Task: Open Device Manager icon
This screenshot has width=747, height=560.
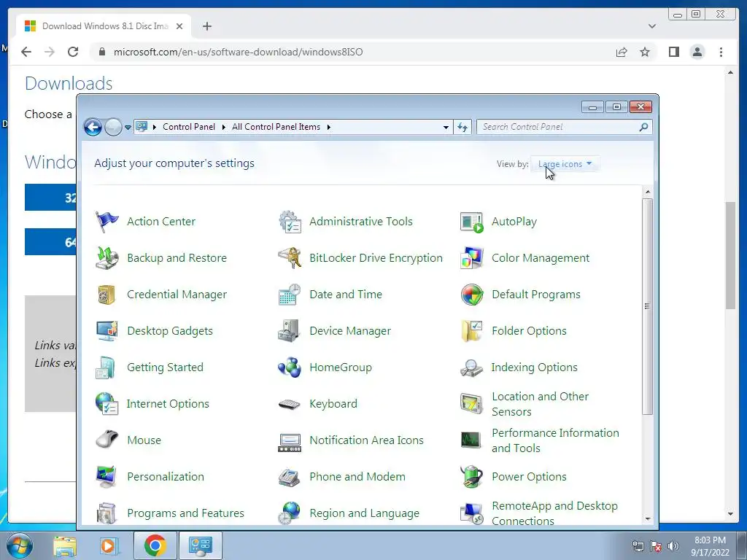Action: tap(290, 331)
